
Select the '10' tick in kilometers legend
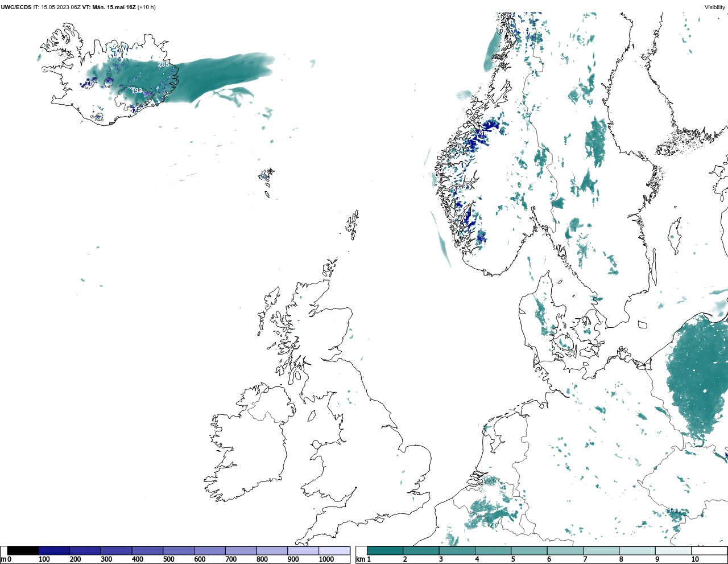(695, 559)
